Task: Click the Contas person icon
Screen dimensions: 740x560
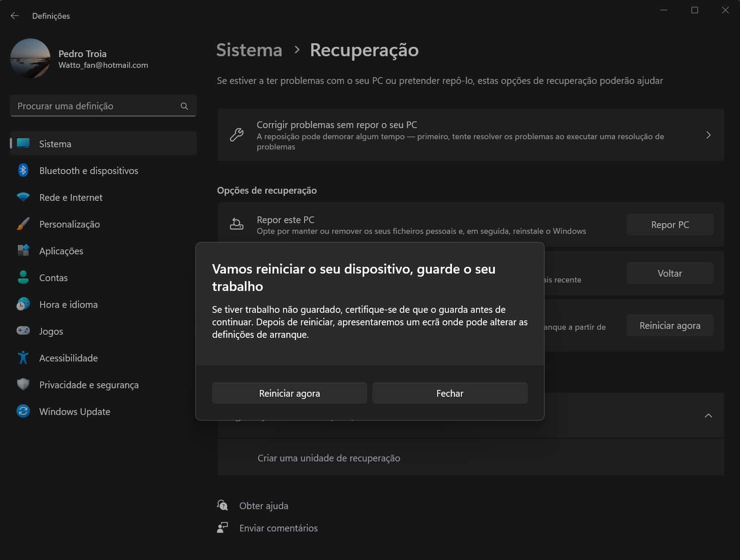Action: [x=23, y=278]
